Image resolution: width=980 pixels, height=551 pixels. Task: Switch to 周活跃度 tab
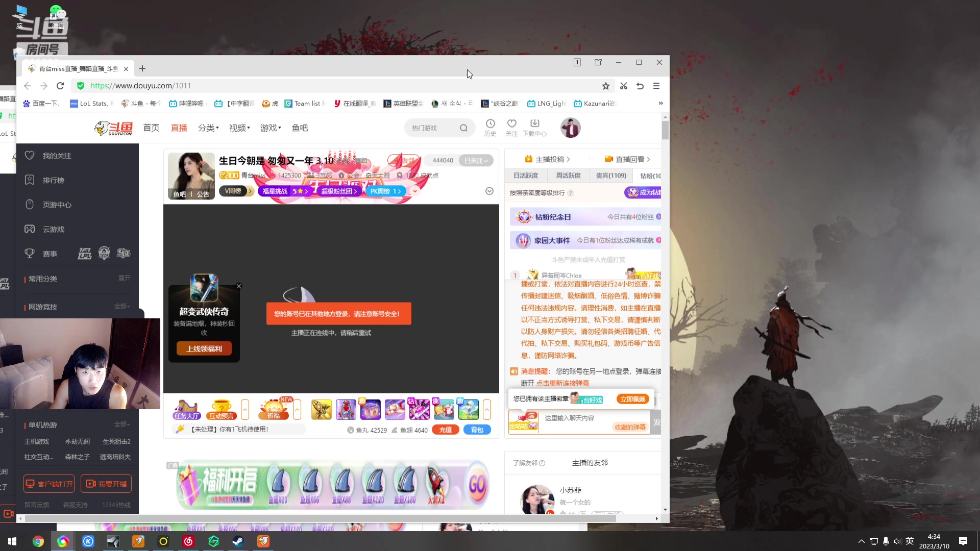point(568,176)
